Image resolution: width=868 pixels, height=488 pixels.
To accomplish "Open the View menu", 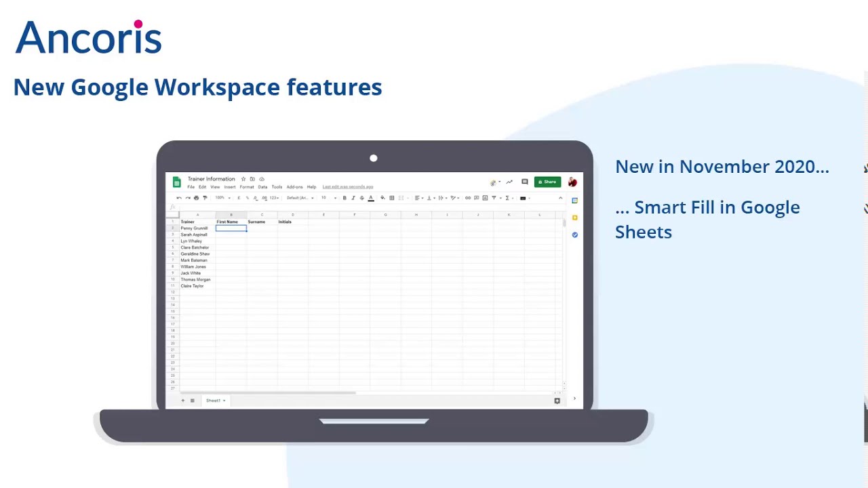I will click(x=215, y=187).
